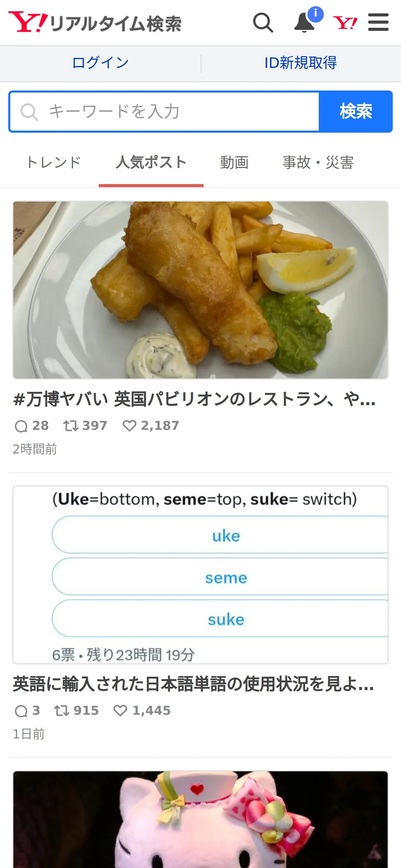Go to Yahoo! home via small Y! icon
The image size is (401, 868).
345,23
